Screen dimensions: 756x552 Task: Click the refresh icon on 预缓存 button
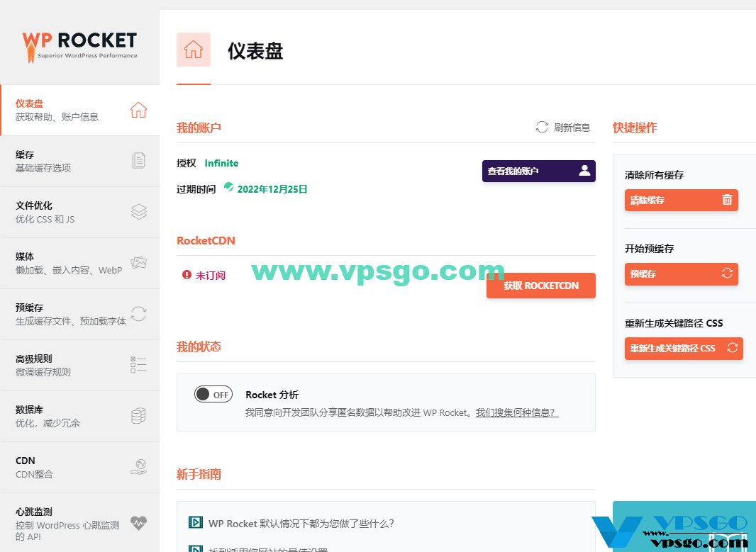[727, 273]
